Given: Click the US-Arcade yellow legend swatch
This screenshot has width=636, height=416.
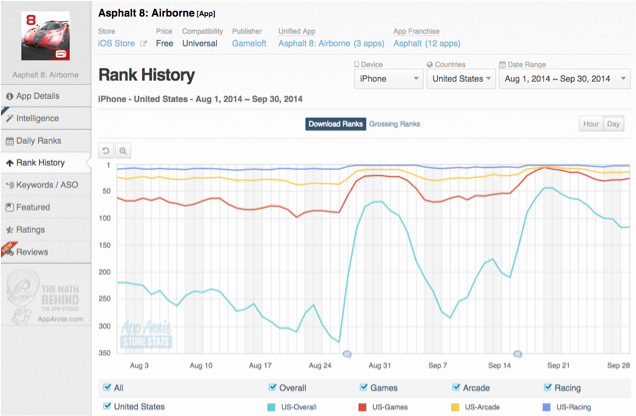Looking at the screenshot, I should pyautogui.click(x=455, y=407).
